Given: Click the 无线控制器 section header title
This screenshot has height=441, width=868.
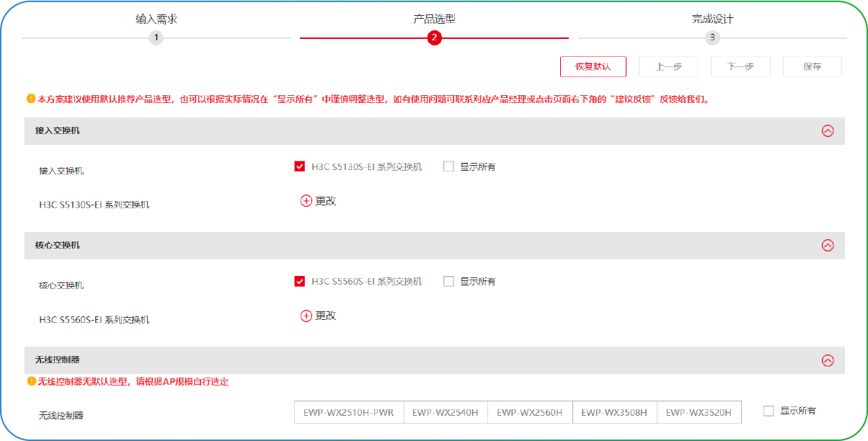Looking at the screenshot, I should (58, 360).
